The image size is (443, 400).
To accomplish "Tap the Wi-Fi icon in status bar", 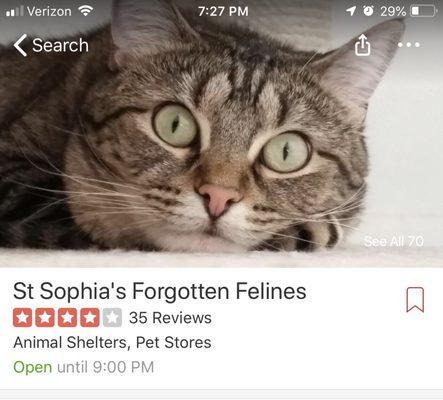I will click(x=86, y=11).
